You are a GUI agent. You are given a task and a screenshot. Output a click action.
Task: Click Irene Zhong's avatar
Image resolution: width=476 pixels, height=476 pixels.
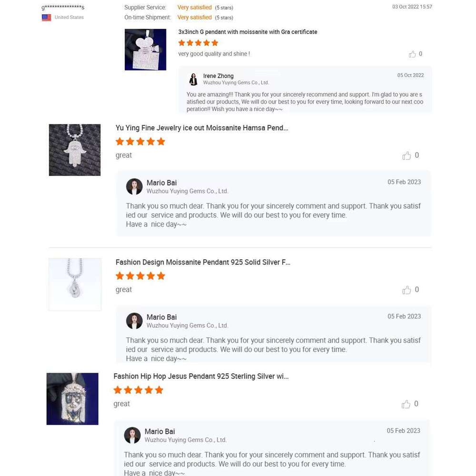[x=193, y=79]
